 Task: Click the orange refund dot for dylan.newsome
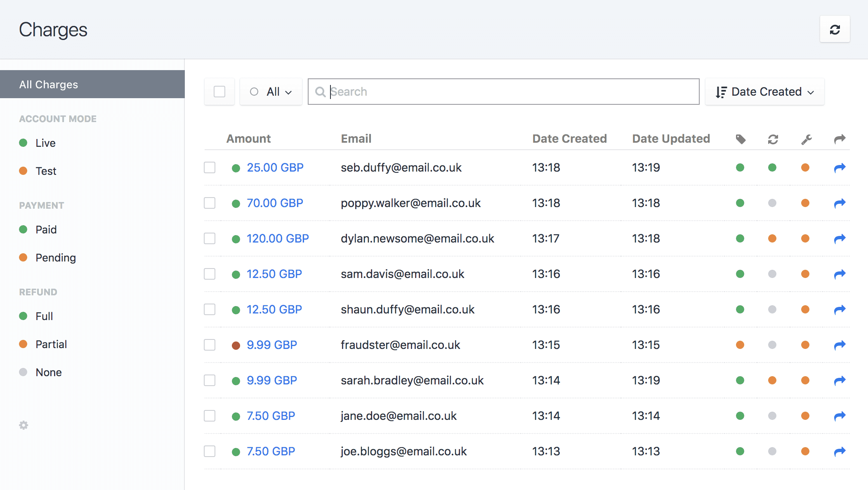[x=772, y=238]
